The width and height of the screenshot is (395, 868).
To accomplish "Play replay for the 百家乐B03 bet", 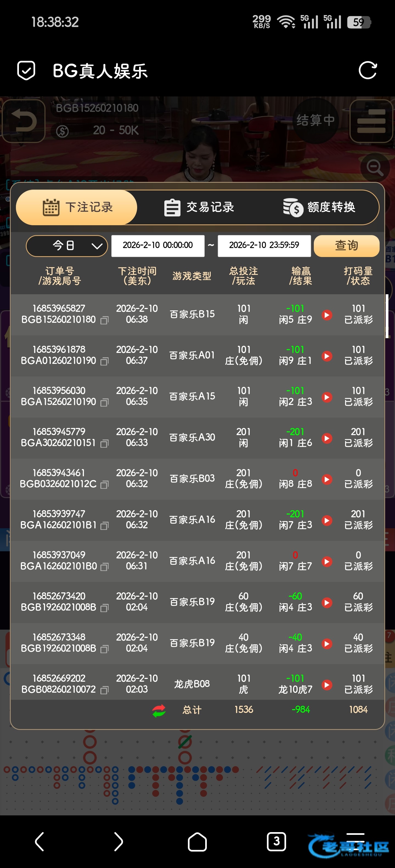I will 326,479.
